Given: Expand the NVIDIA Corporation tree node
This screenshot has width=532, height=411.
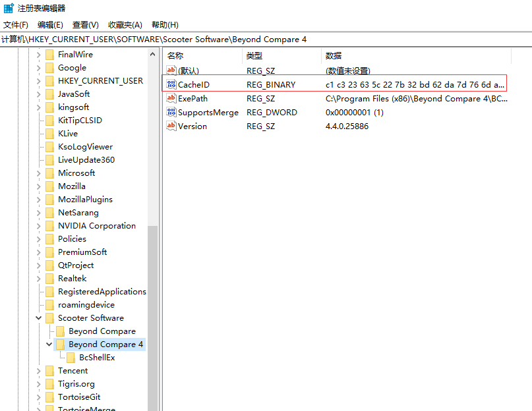Looking at the screenshot, I should coord(39,226).
